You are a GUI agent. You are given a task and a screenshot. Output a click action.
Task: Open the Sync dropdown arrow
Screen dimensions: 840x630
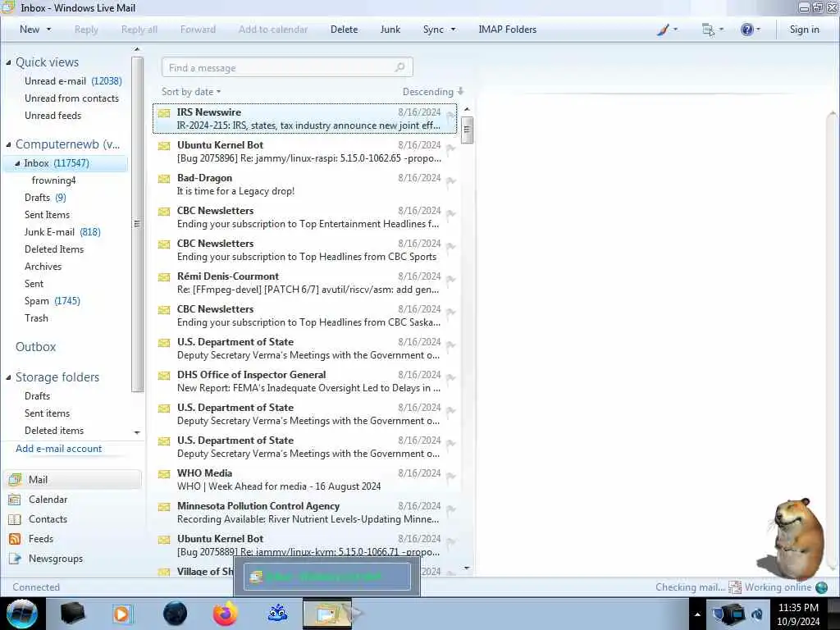pyautogui.click(x=453, y=30)
